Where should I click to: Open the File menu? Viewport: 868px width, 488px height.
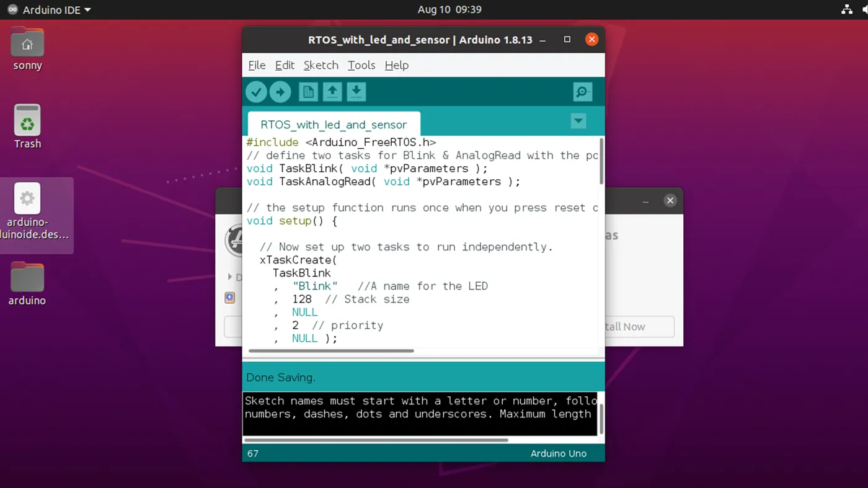click(257, 65)
